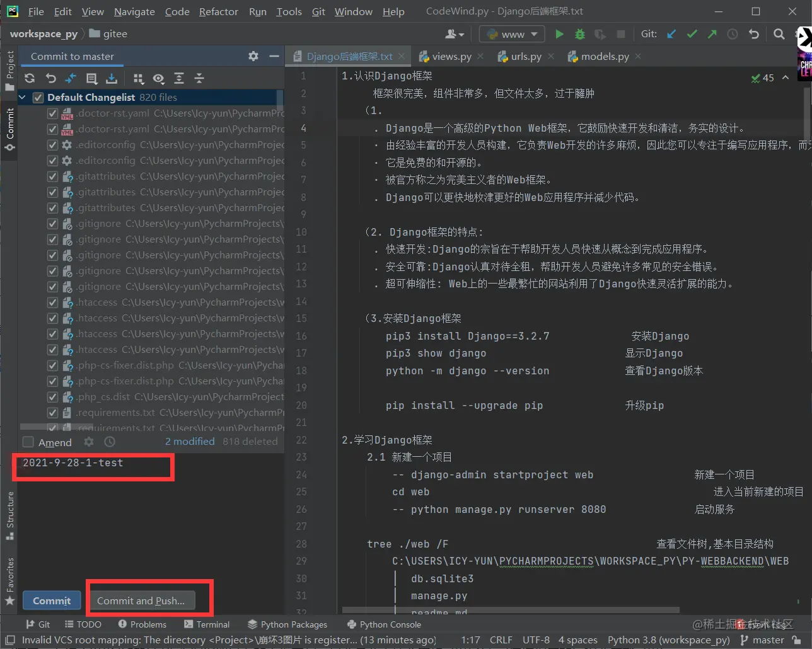
Task: Open Search Everywhere magnifier
Action: 779,34
